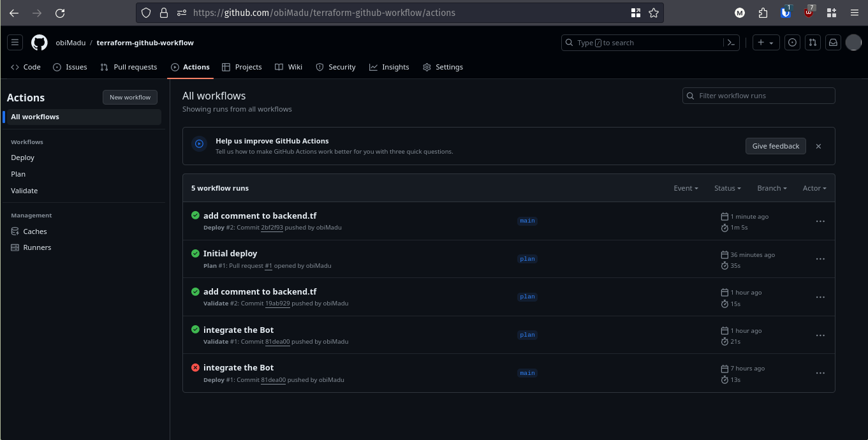The width and height of the screenshot is (868, 440).
Task: Dismiss the GitHub Actions feedback banner
Action: tap(818, 146)
